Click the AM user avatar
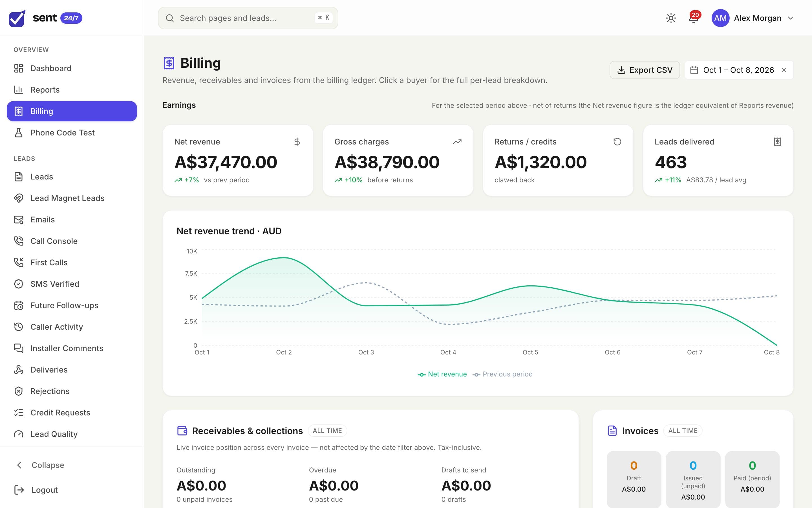 (720, 18)
